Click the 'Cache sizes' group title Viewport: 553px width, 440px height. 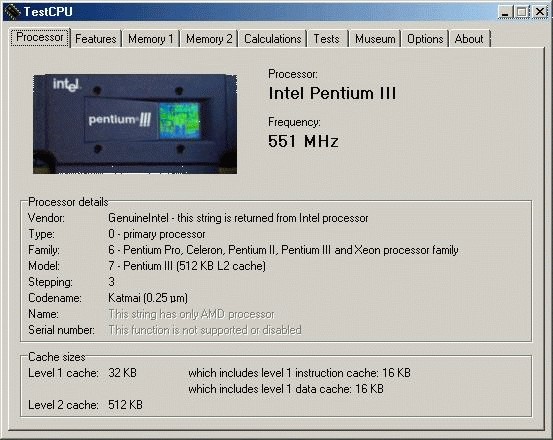tap(57, 357)
